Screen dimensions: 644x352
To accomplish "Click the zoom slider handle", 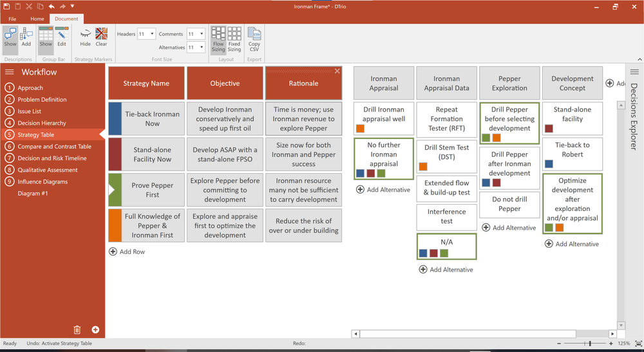I will point(590,344).
